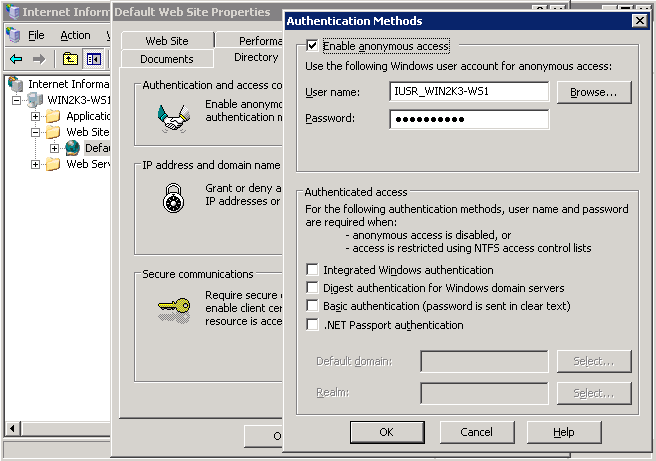This screenshot has width=656, height=461.
Task: Click the Web Sites folder icon
Action: tap(53, 132)
